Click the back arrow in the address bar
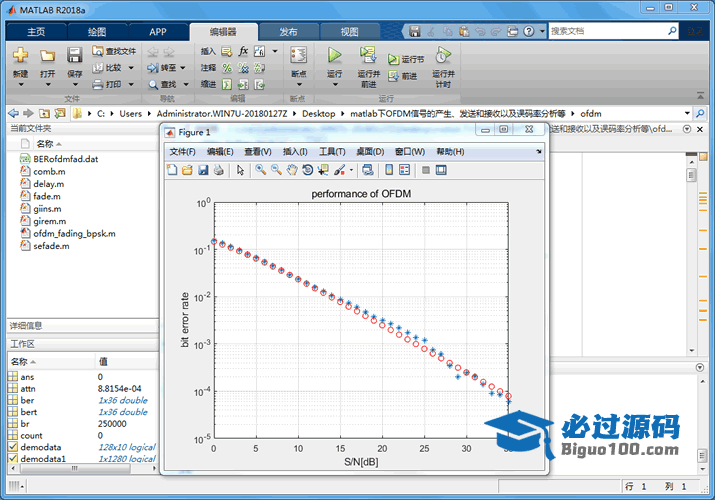The image size is (715, 500). point(14,113)
